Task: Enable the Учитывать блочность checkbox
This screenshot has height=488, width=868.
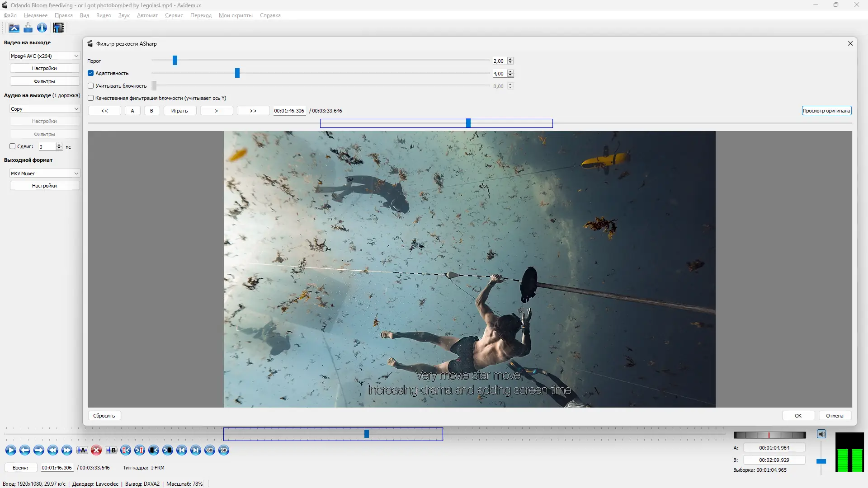Action: point(91,86)
